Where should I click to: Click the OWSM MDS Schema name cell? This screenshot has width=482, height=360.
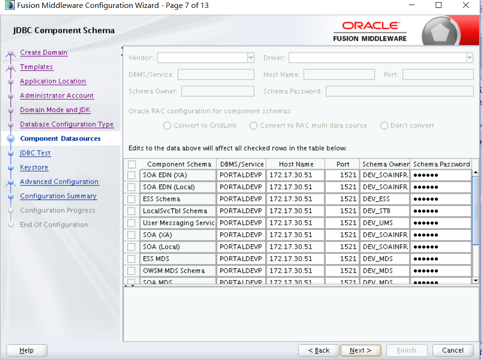(178, 271)
